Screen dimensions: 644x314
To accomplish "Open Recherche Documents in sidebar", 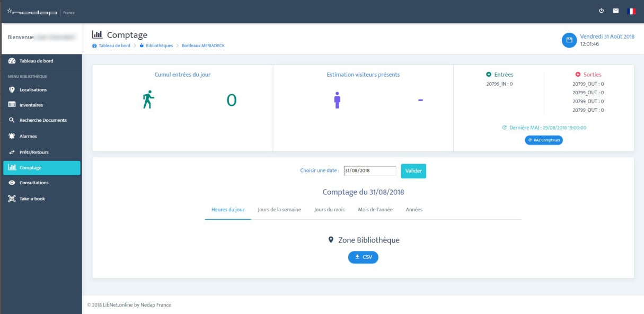I will (41, 120).
